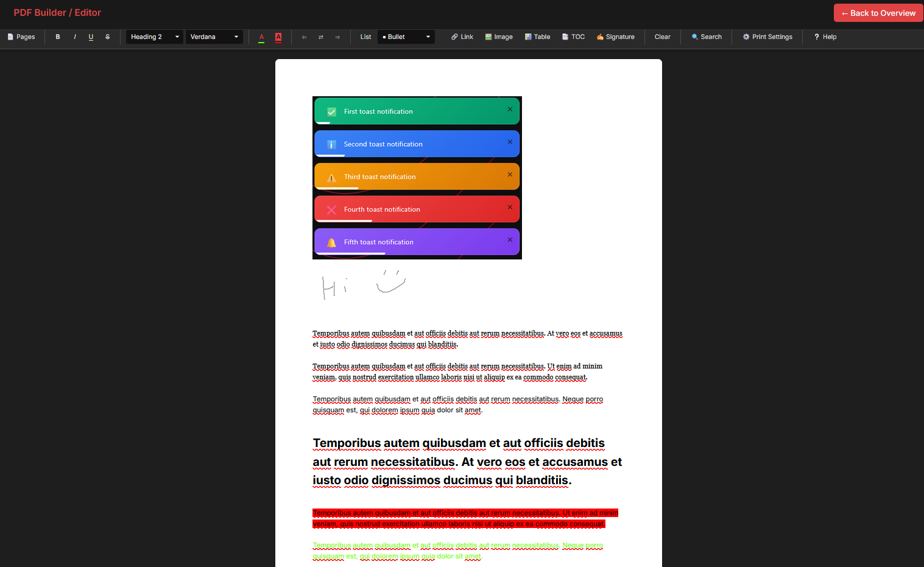
Task: Insert a TOC
Action: tap(574, 37)
